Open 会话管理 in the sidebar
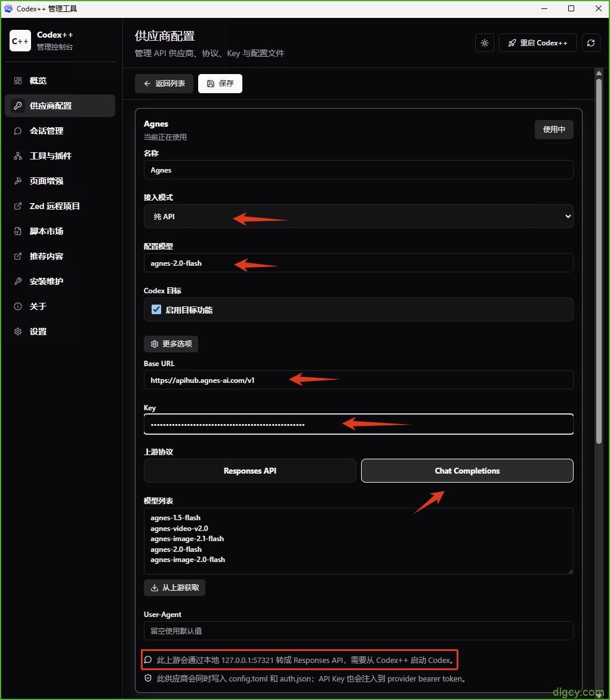Viewport: 610px width, 700px height. (x=60, y=131)
